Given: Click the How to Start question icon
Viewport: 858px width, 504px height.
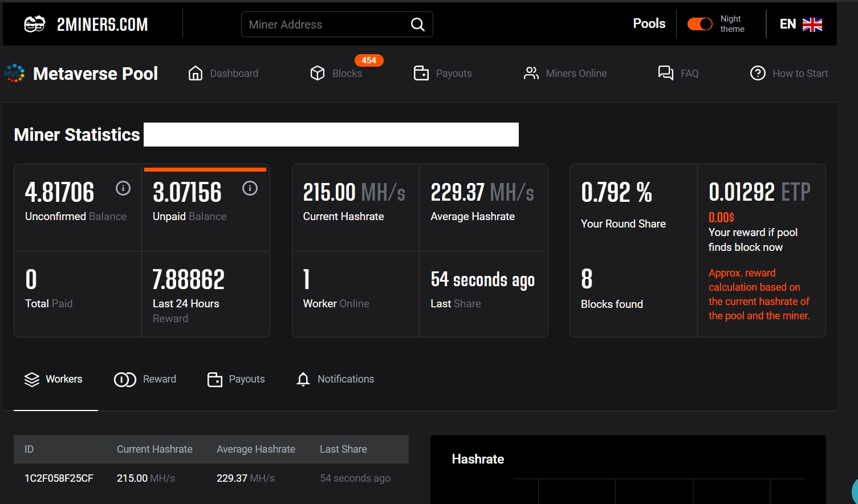Looking at the screenshot, I should pos(758,73).
